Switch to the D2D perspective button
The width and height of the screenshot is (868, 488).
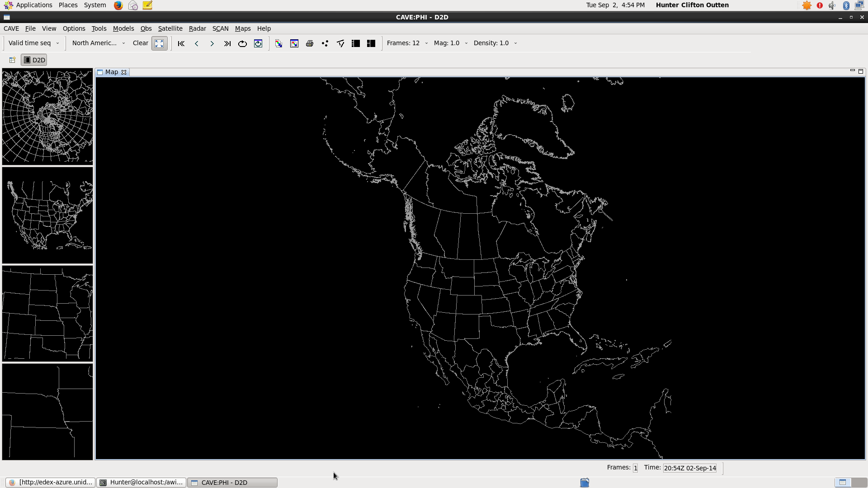[34, 60]
